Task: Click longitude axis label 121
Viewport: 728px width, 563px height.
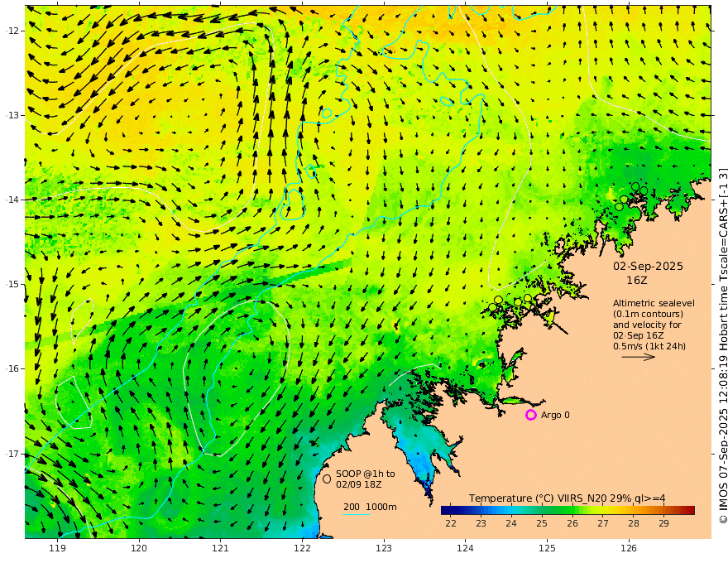Action: click(221, 548)
